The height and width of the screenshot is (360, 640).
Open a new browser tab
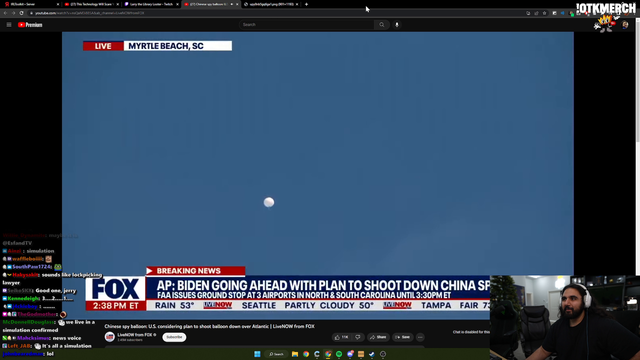tap(307, 4)
